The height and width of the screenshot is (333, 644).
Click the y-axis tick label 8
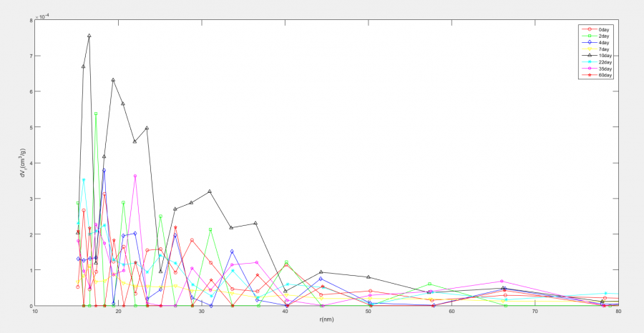[31, 20]
